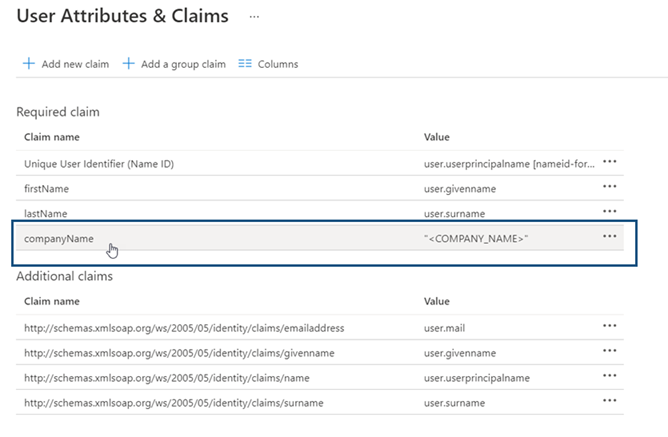Open more options for givenname schema claim

(609, 352)
